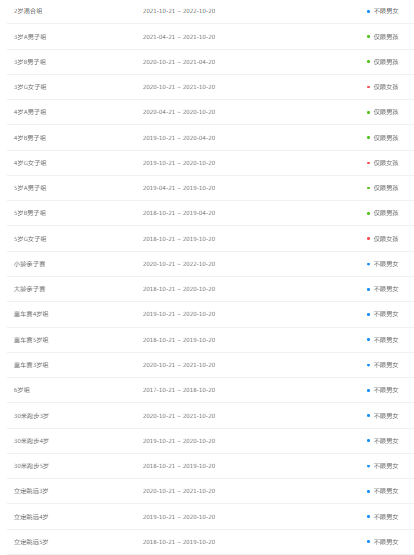Click date range 2017-10-21 ~ 2018-10-20 of 6岁组
Image resolution: width=414 pixels, height=555 pixels.
tap(179, 390)
